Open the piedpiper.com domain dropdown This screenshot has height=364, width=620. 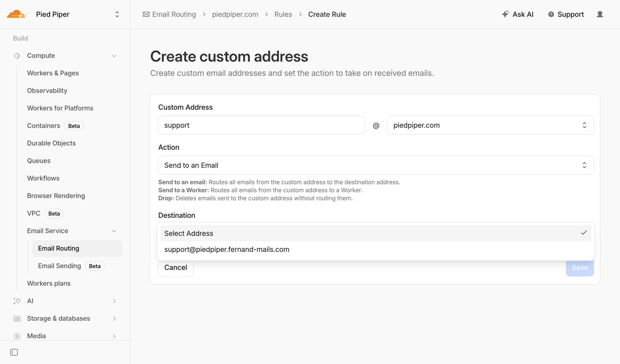tap(490, 125)
